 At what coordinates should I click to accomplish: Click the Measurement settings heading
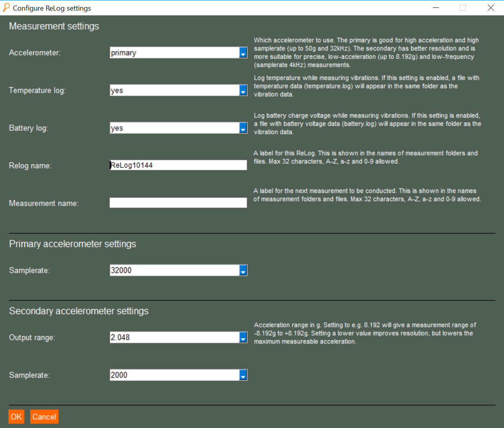click(54, 26)
